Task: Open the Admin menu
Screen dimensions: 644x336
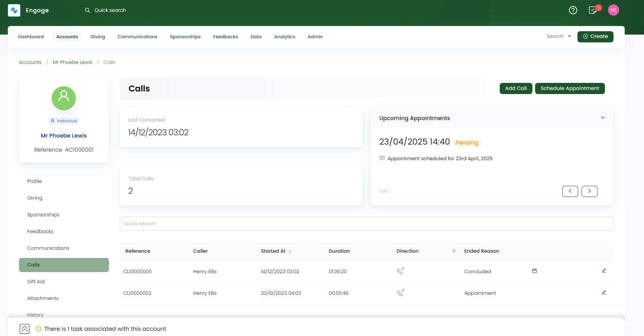Action: 315,37
